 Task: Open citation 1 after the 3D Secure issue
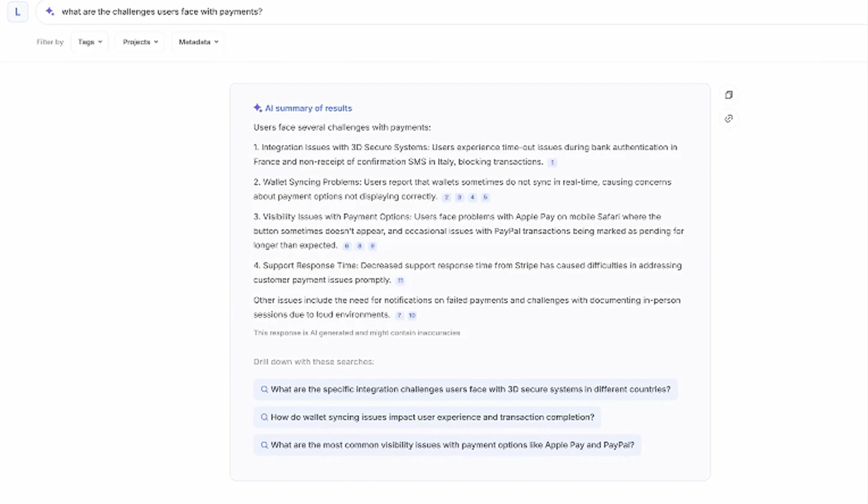point(552,162)
